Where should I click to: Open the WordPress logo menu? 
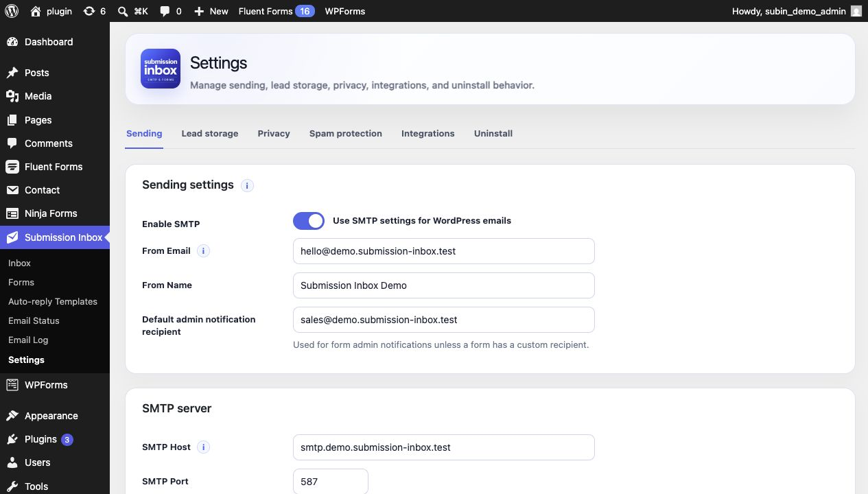click(x=12, y=11)
